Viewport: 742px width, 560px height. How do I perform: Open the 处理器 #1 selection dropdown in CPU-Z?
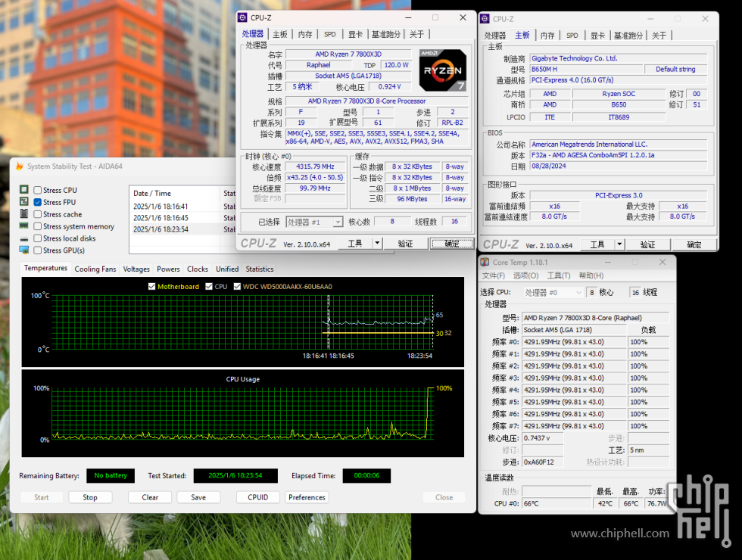tap(315, 222)
